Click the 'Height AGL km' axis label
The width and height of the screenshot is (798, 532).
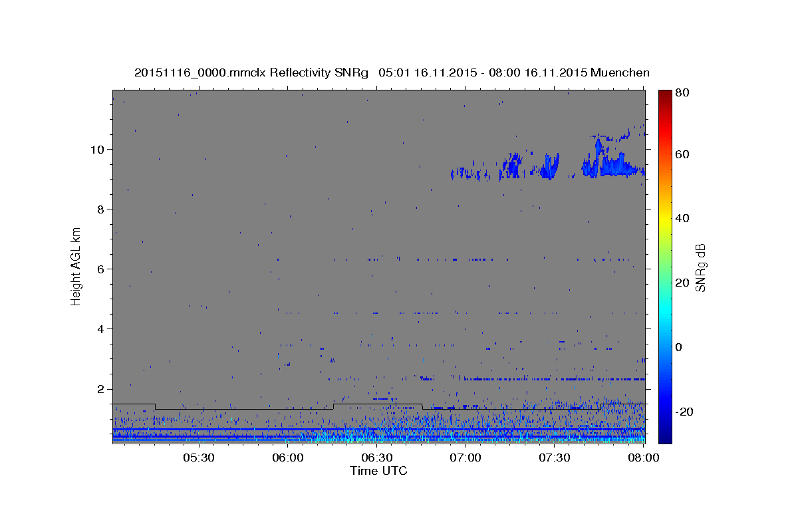(76, 266)
